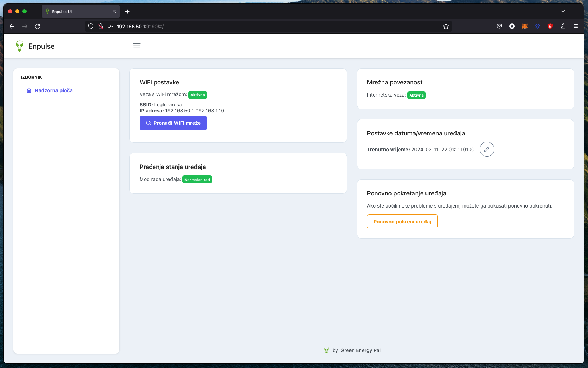Open the Firefox application menu
Image resolution: width=588 pixels, height=368 pixels.
tap(576, 26)
